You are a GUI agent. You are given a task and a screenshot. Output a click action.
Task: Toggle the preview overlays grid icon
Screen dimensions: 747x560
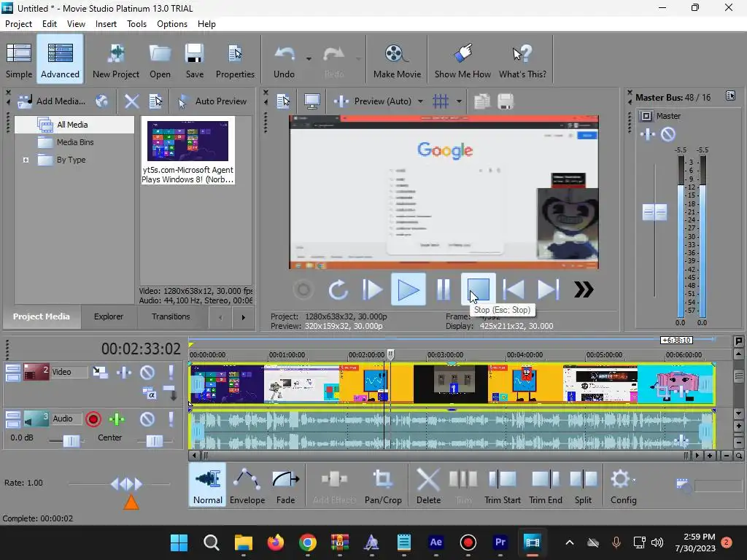(x=441, y=101)
